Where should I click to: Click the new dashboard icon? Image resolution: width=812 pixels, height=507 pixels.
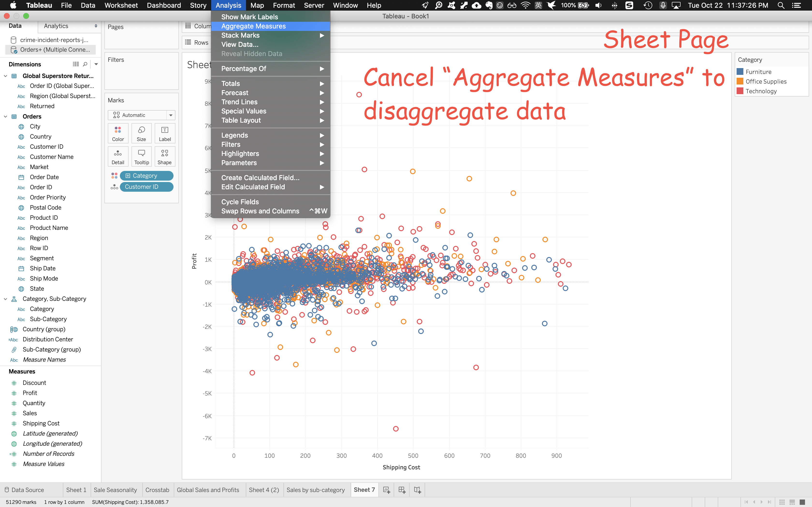[402, 490]
